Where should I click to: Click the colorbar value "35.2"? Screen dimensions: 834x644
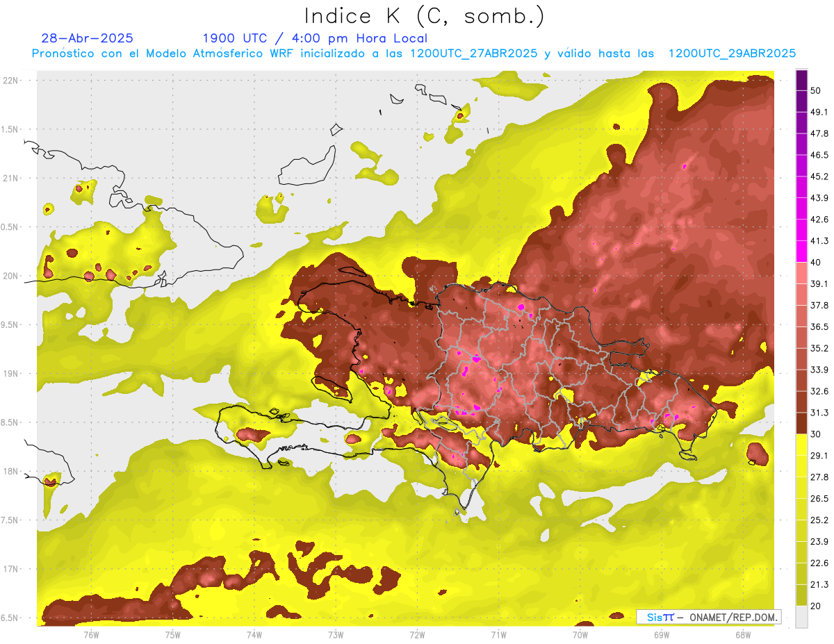click(819, 348)
